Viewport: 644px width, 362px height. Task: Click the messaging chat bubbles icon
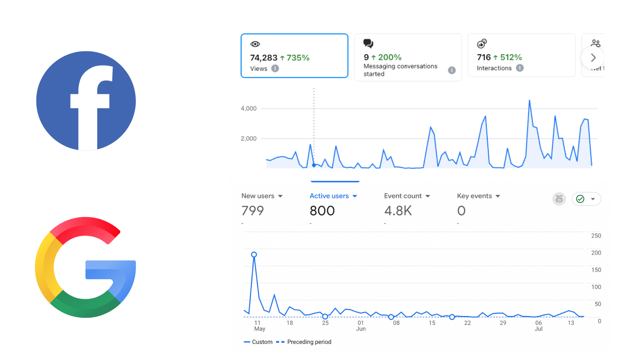368,43
